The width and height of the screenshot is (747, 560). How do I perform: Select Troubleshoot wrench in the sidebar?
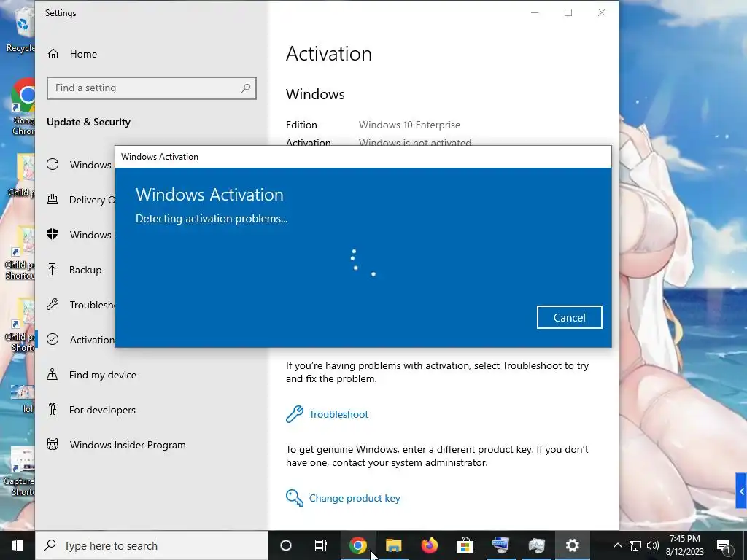[x=53, y=304]
